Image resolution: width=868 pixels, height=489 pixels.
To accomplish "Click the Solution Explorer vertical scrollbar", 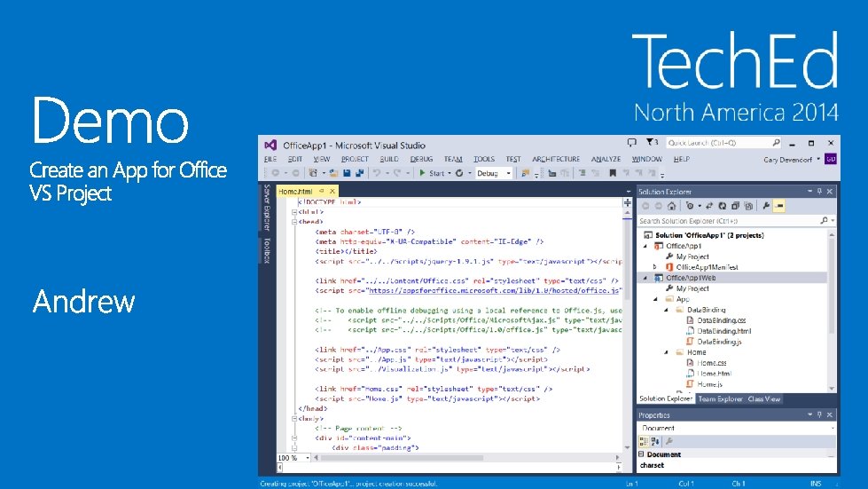I will tap(832, 285).
